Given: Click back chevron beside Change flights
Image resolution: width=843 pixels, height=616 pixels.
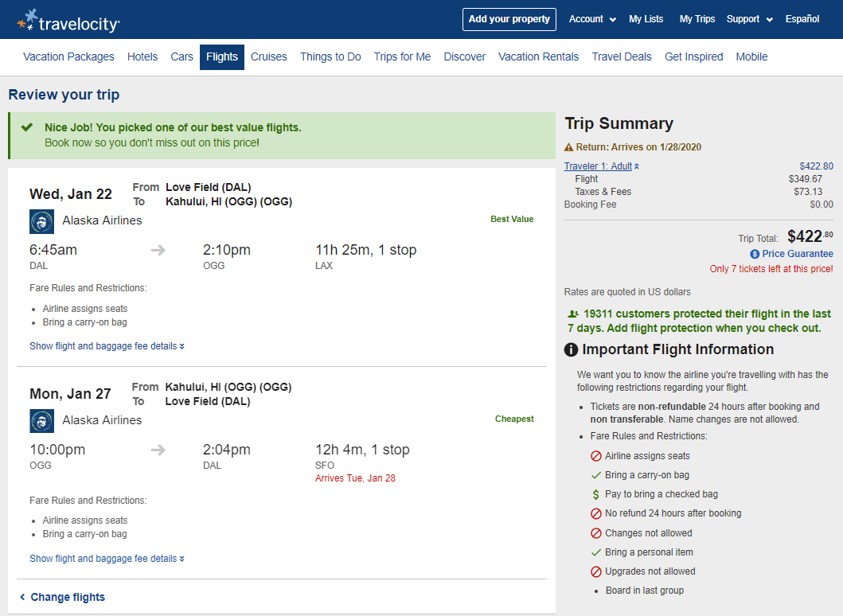Looking at the screenshot, I should click(22, 597).
